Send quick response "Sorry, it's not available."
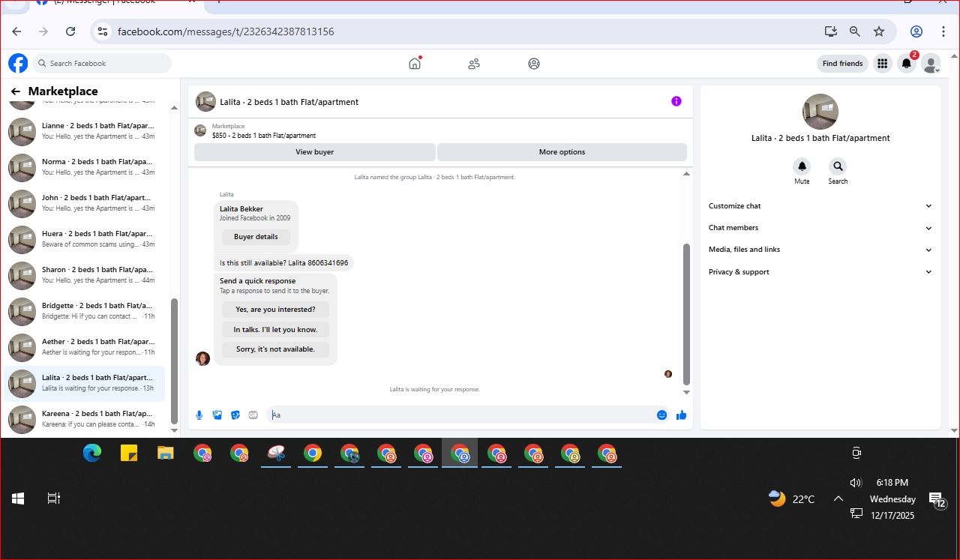 (275, 349)
